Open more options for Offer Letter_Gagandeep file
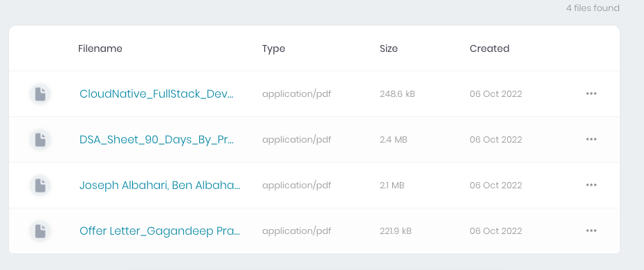 pyautogui.click(x=591, y=231)
